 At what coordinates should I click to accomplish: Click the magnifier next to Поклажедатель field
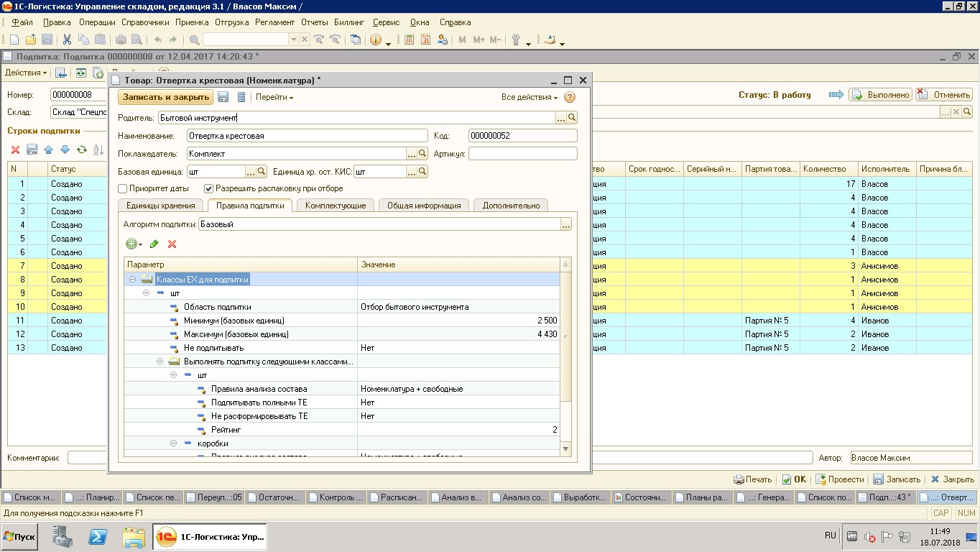pos(422,154)
